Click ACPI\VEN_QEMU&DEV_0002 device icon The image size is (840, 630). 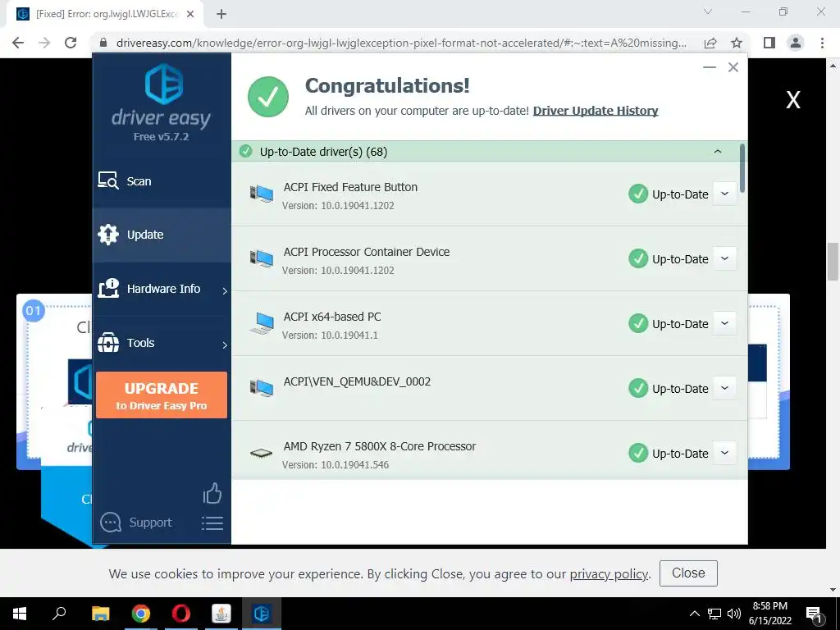pyautogui.click(x=262, y=388)
